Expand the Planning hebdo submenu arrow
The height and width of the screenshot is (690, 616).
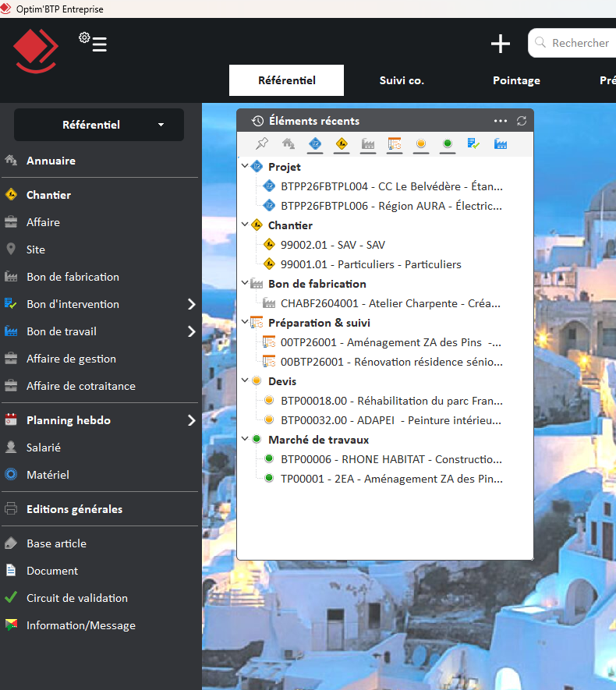(x=191, y=420)
